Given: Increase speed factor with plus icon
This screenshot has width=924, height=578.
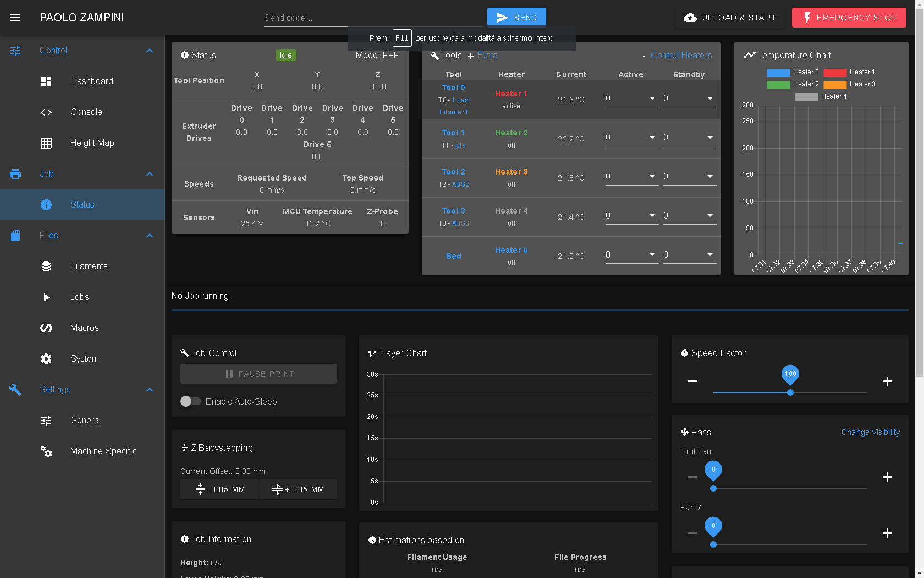Looking at the screenshot, I should click(887, 381).
